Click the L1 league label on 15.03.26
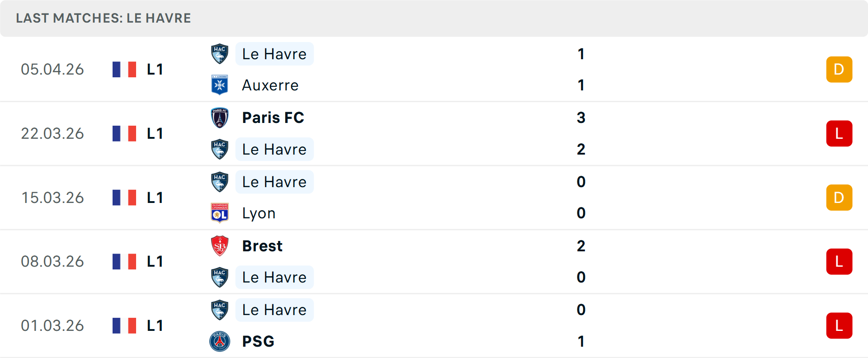Viewport: 868px width, 358px height. pos(154,197)
